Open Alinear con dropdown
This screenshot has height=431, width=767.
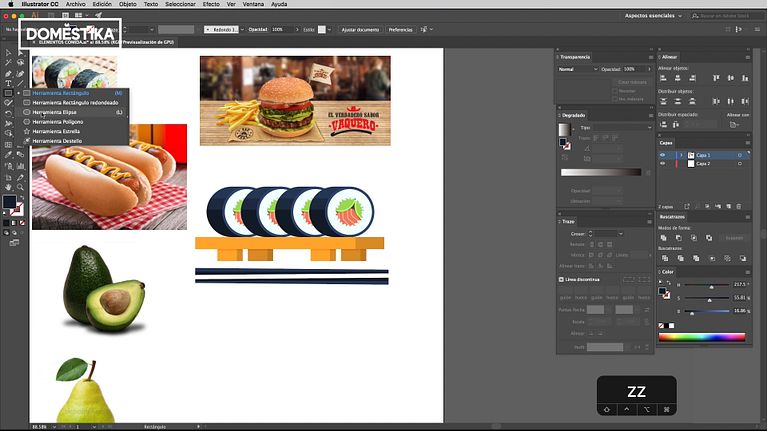734,125
